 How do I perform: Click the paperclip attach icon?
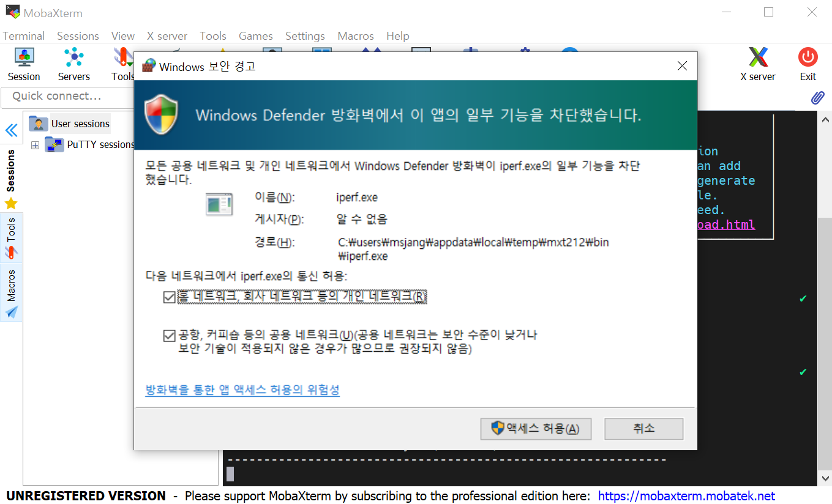coord(818,97)
